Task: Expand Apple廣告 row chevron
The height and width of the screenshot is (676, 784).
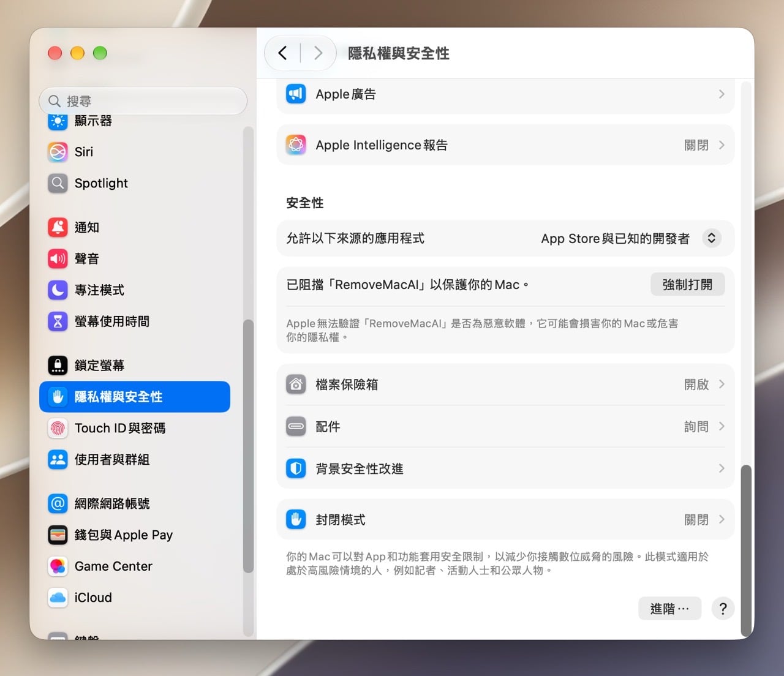Action: 722,94
